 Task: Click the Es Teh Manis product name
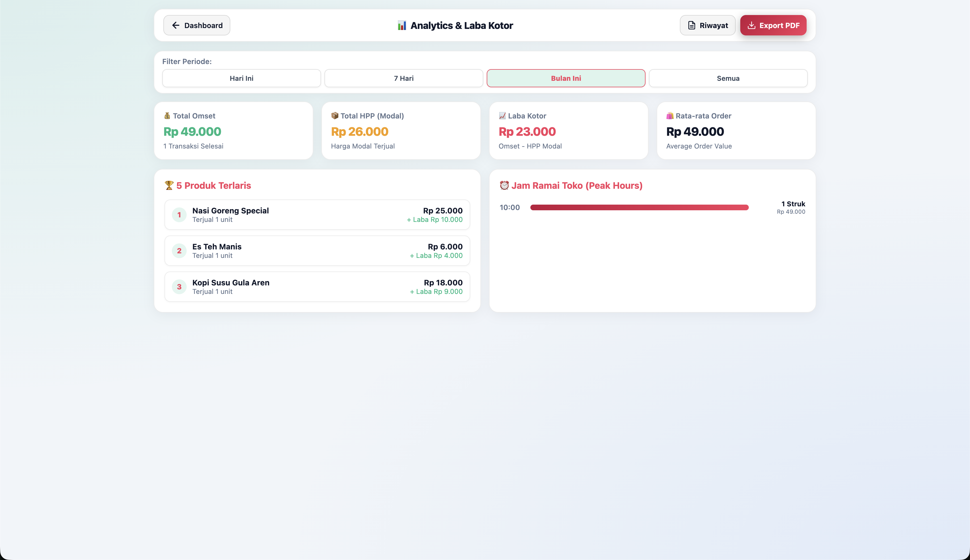tap(217, 247)
